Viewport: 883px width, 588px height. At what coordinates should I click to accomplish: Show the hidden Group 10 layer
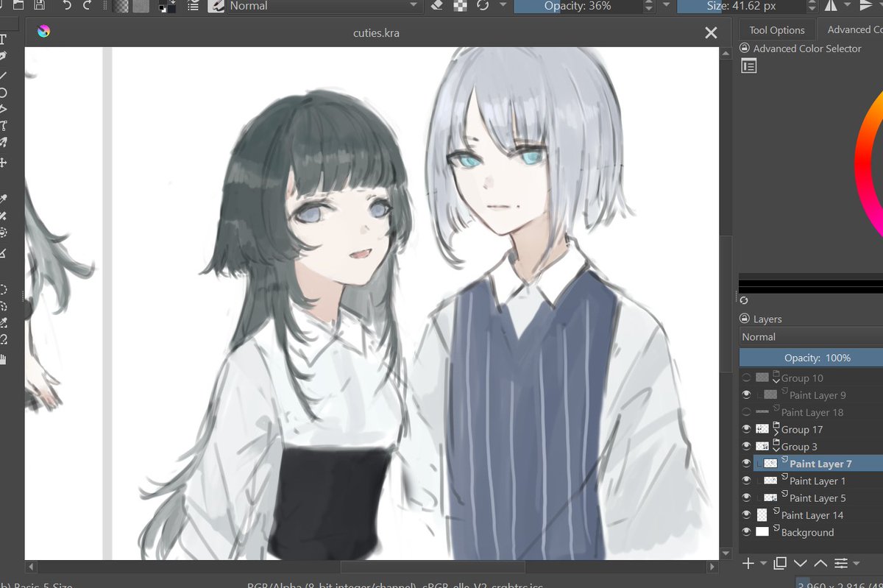[x=747, y=378]
